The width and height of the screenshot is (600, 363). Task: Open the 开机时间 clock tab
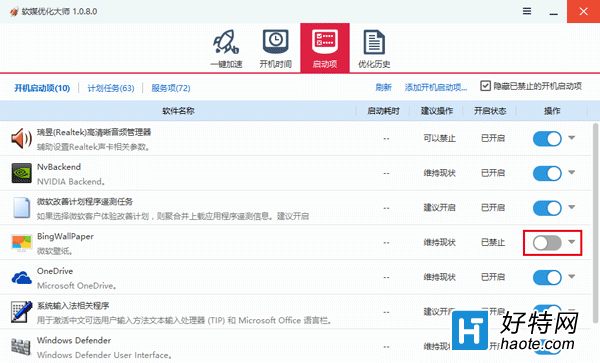click(x=276, y=49)
